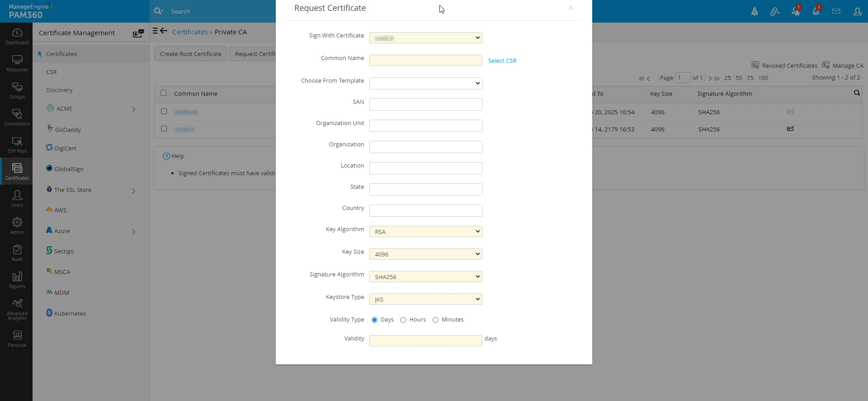The image size is (868, 401).
Task: Open the notifications bell icon
Action: click(x=816, y=11)
